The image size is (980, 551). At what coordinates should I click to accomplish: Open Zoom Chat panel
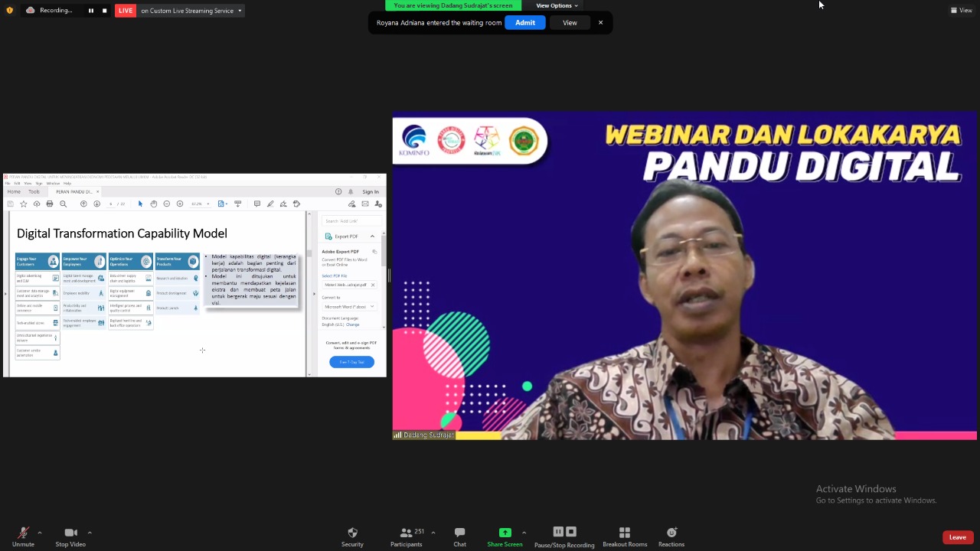point(459,536)
